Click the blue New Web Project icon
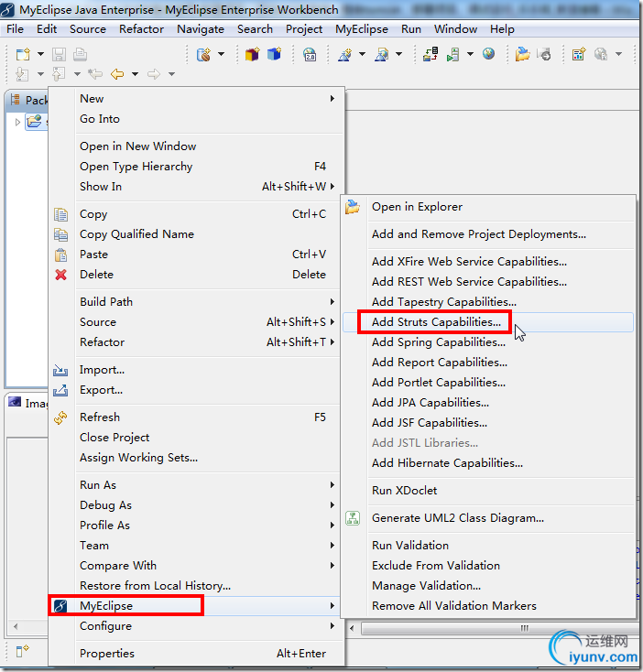The image size is (643, 672). pyautogui.click(x=275, y=54)
